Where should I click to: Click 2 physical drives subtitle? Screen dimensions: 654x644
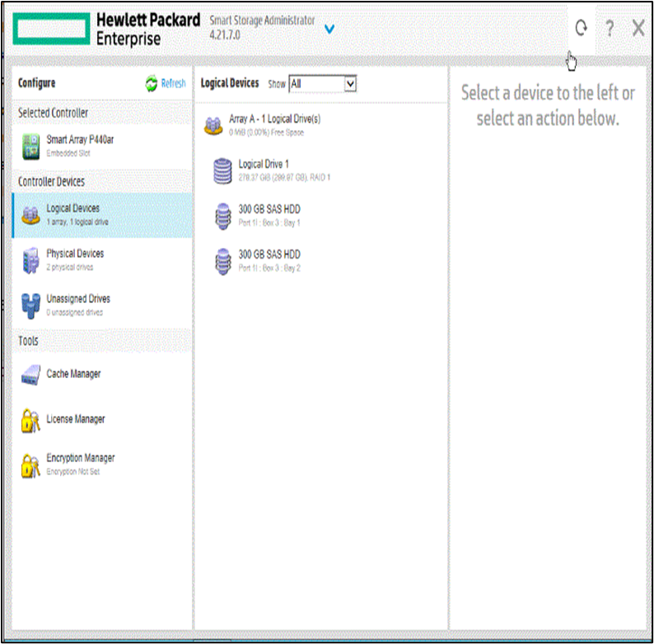point(70,267)
